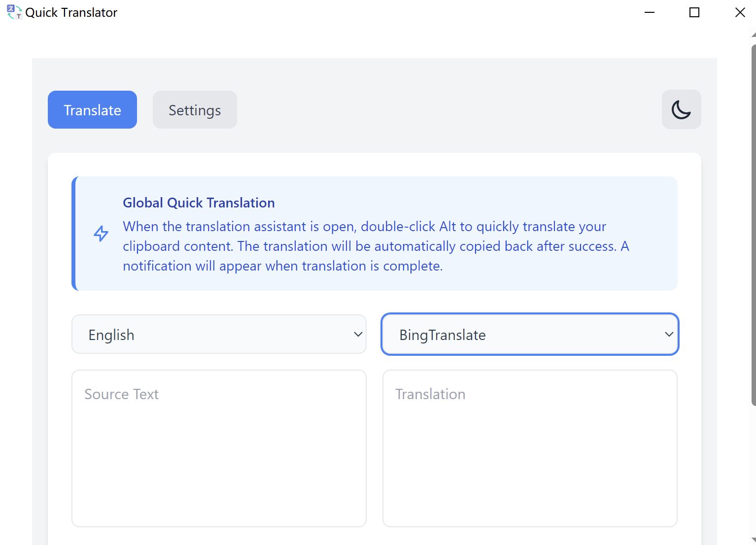Screen dimensions: 756x545
Task: Click the Quick Translator window title text
Action: (x=71, y=13)
